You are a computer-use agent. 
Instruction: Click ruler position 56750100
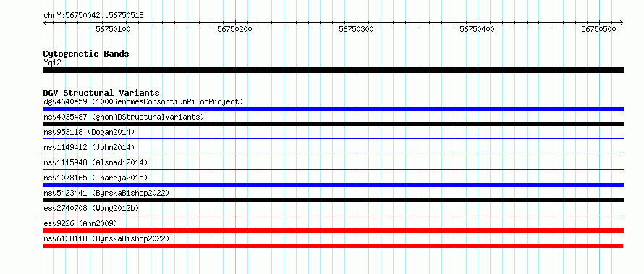point(113,29)
